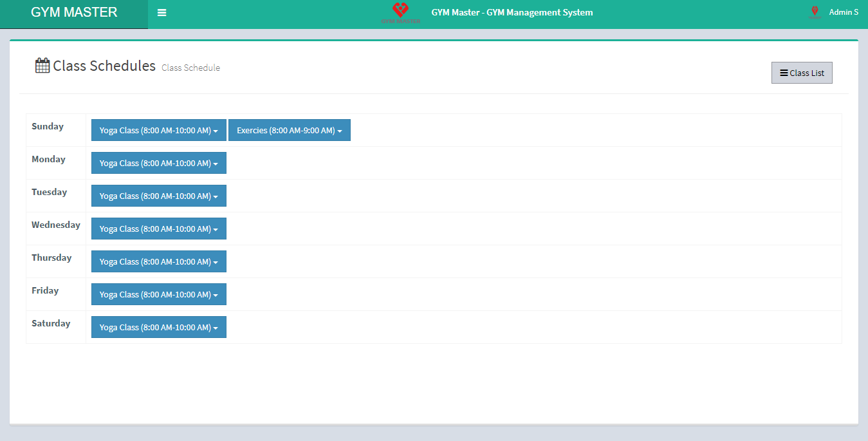This screenshot has height=441, width=868.
Task: Toggle the hamburger sidebar menu icon
Action: tap(162, 13)
